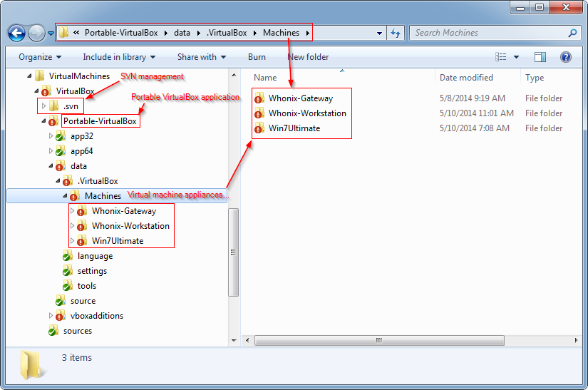Image resolution: width=588 pixels, height=390 pixels.
Task: Click the New folder button
Action: coord(308,57)
